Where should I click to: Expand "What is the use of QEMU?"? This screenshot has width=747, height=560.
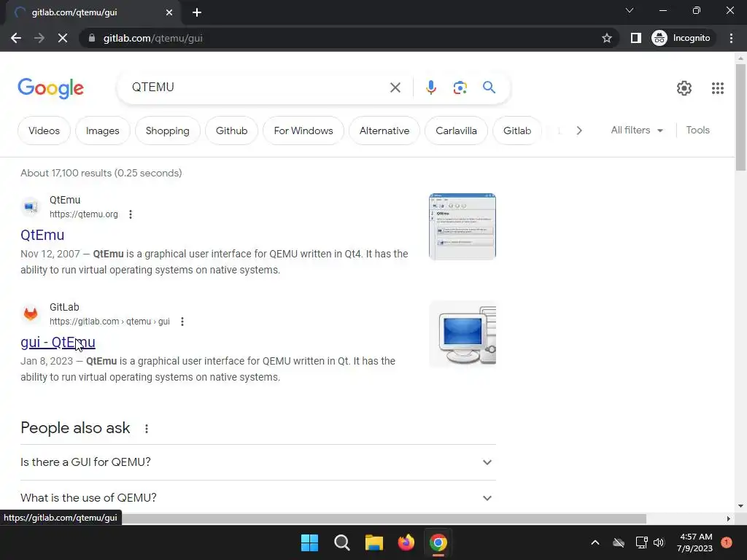[258, 497]
